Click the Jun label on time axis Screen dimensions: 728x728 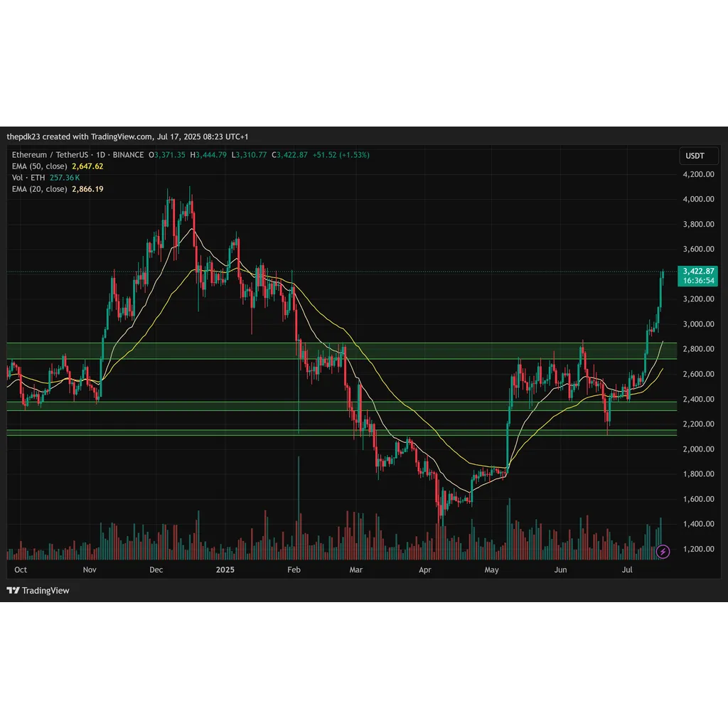[x=560, y=569]
